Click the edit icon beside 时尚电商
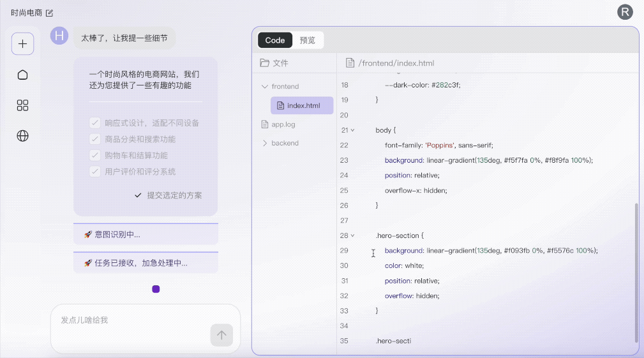Screen dimensions: 644x358 click(x=49, y=13)
